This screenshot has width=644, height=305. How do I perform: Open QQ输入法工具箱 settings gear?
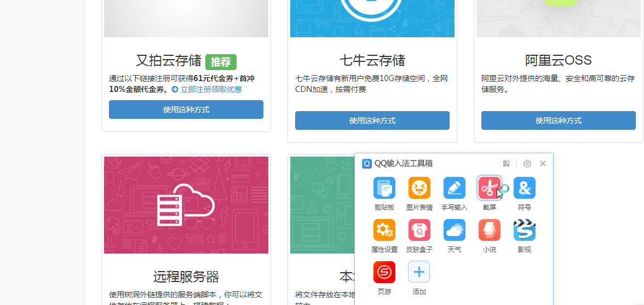[527, 164]
